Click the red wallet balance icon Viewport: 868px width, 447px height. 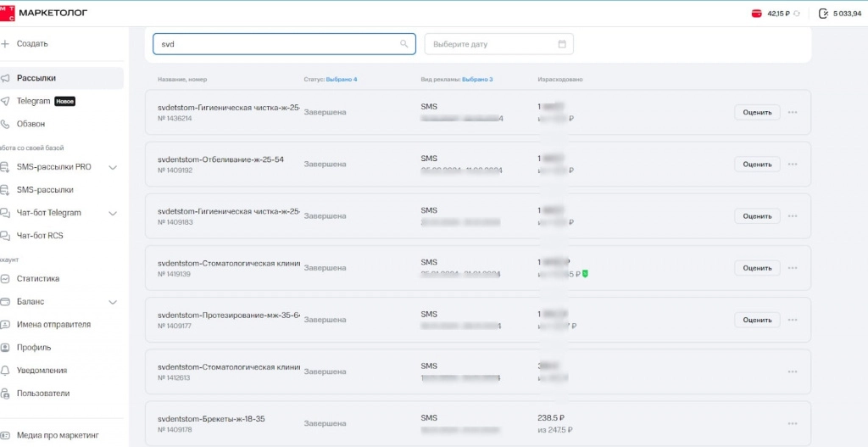[x=756, y=14]
